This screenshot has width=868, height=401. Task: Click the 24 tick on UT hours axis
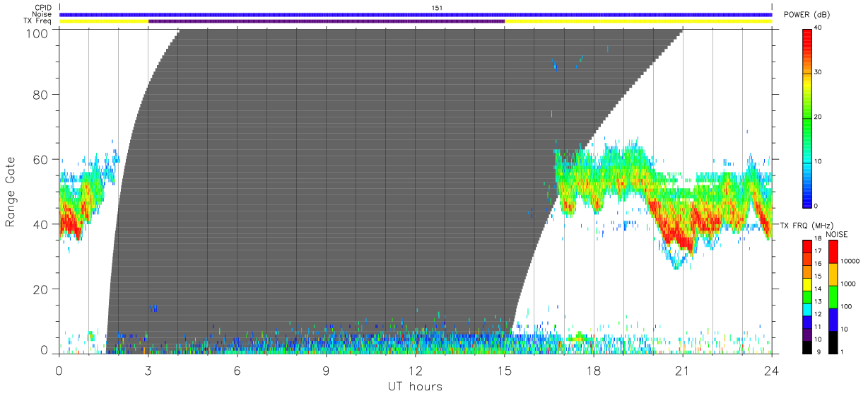[x=771, y=370]
